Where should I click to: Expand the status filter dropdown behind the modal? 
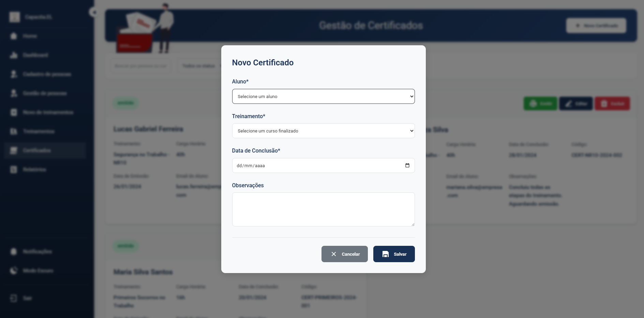pos(199,66)
